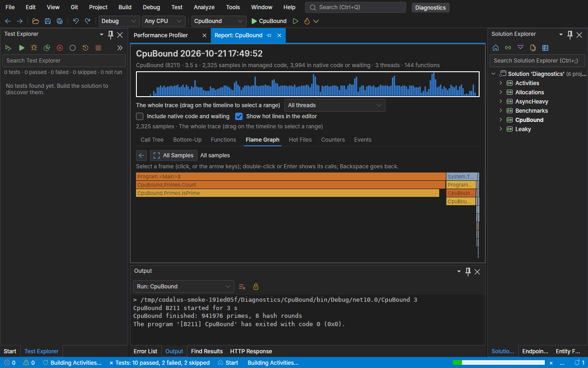Click the flame Hot Reload icon
Viewport: 588px width, 368px height.
click(x=307, y=21)
